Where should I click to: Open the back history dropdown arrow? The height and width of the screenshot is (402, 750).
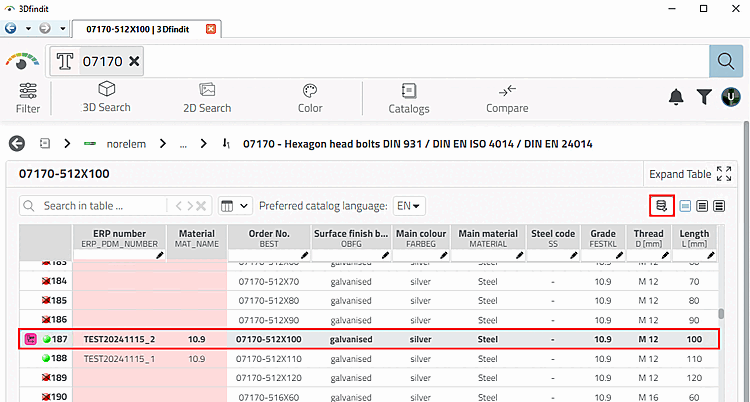(28, 29)
